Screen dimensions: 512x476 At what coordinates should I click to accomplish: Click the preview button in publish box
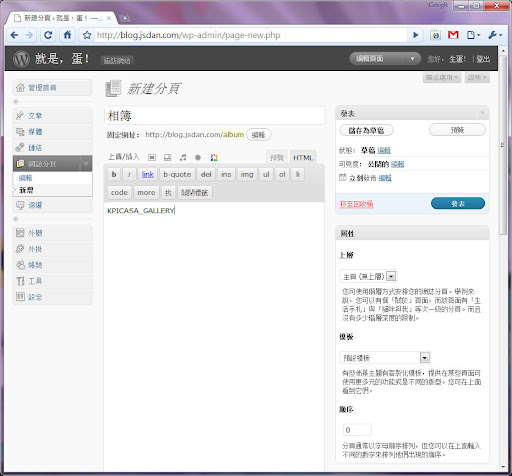(457, 130)
